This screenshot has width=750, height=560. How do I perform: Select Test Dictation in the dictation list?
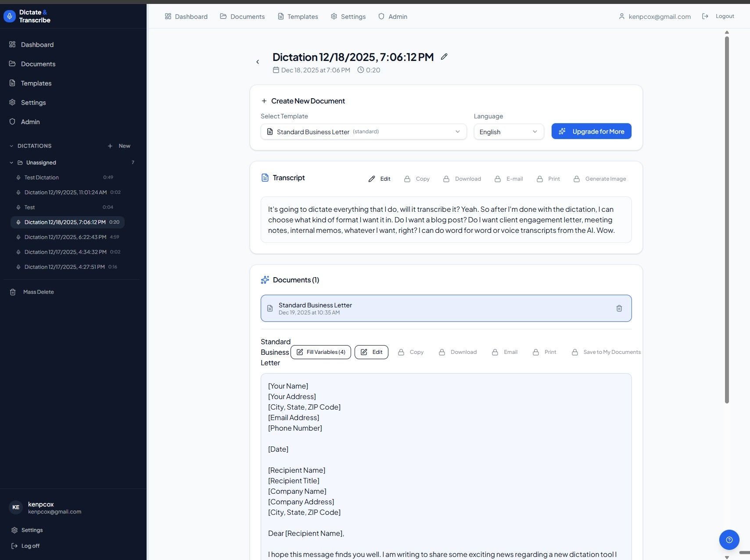coord(42,178)
